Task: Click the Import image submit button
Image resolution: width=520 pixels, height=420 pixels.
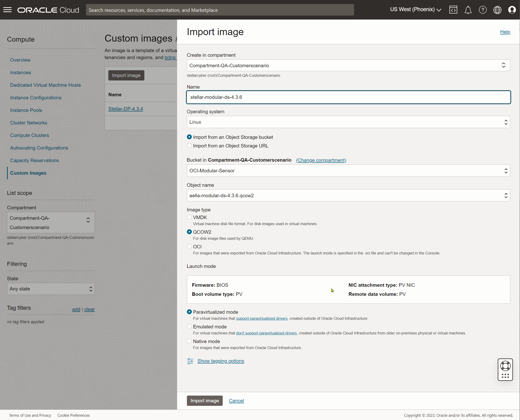Action: (204, 401)
